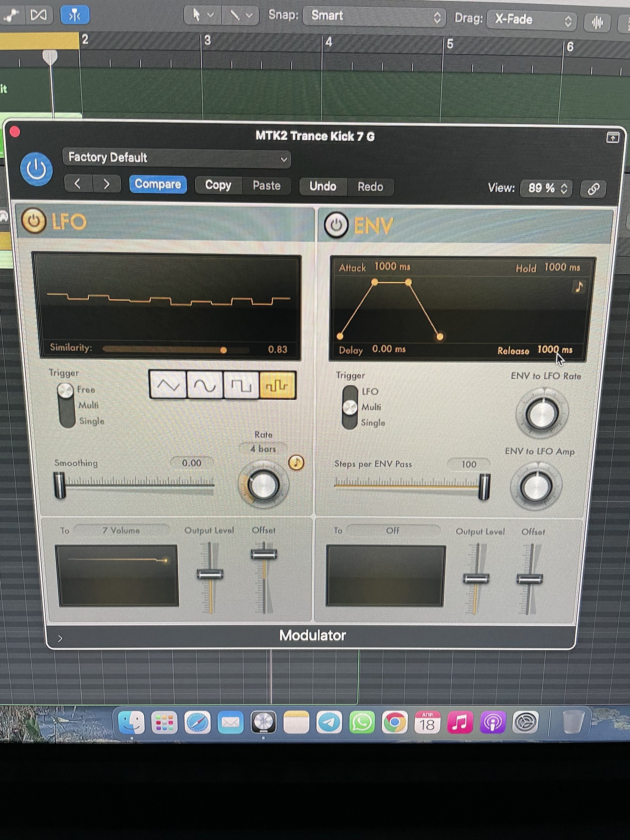Click the Compare button
This screenshot has width=630, height=840.
tap(158, 185)
